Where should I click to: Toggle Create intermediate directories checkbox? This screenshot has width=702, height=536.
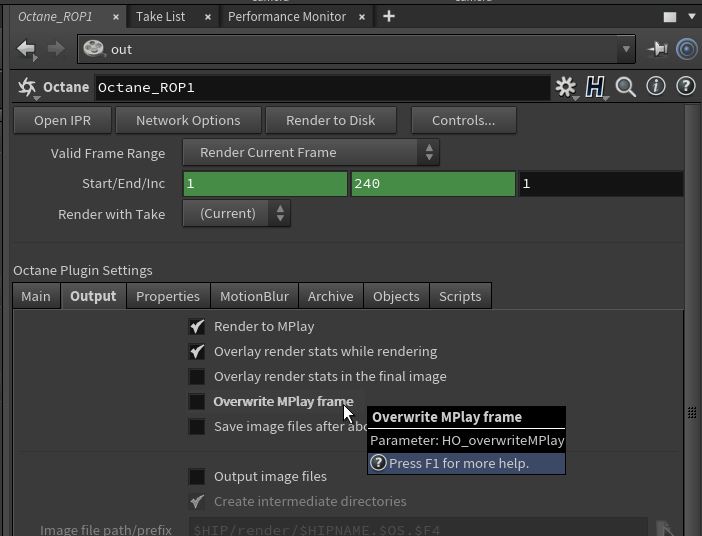pyautogui.click(x=197, y=502)
